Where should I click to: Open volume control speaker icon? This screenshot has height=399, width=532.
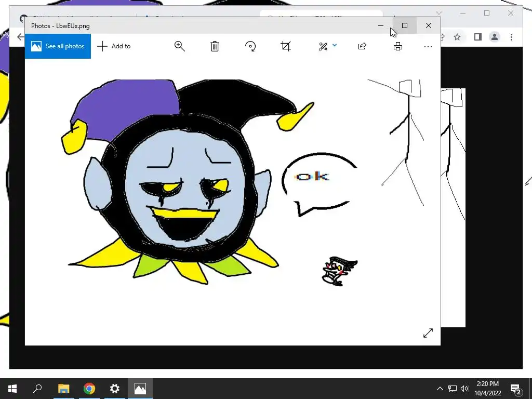(x=464, y=389)
